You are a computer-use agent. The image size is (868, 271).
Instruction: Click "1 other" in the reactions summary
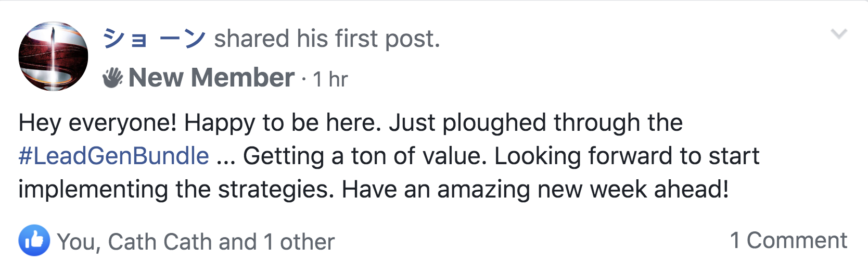299,242
